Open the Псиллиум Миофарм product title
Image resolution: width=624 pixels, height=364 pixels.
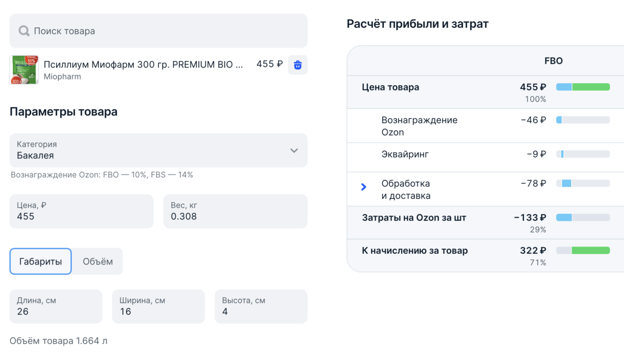tap(143, 64)
